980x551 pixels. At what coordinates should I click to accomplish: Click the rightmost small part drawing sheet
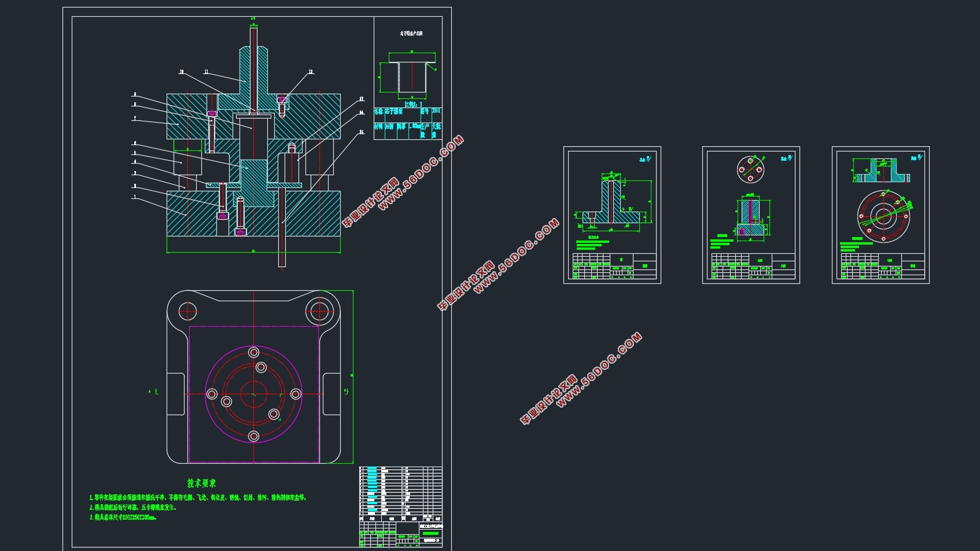(x=880, y=215)
